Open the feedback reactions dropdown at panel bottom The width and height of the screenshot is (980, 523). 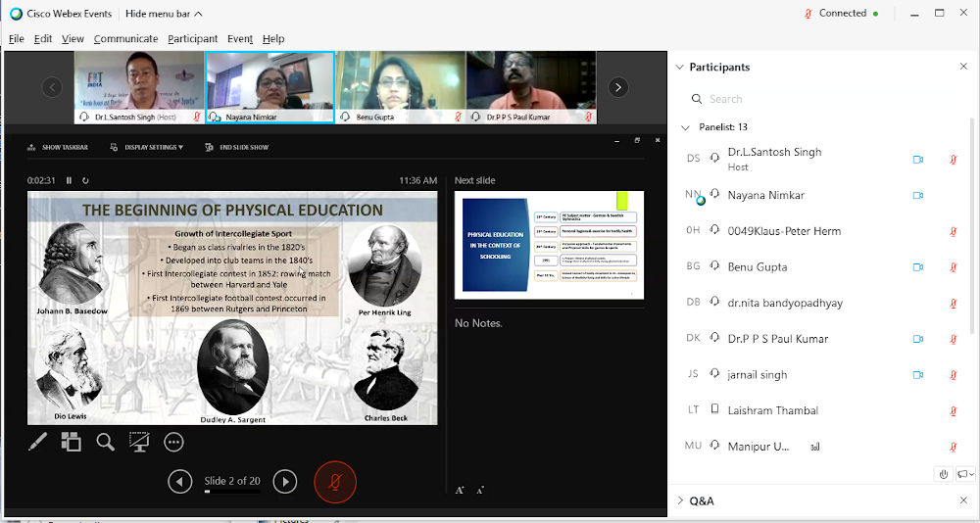(965, 474)
